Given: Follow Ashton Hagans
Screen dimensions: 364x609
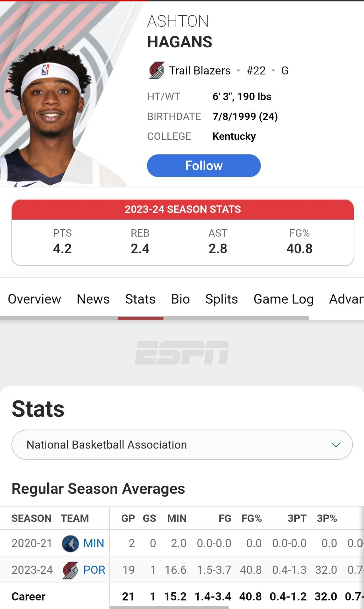Looking at the screenshot, I should (x=204, y=166).
